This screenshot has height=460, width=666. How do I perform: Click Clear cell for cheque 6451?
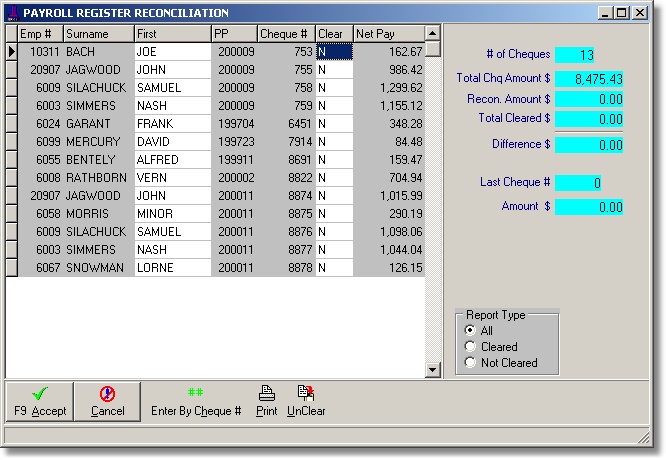tap(334, 124)
